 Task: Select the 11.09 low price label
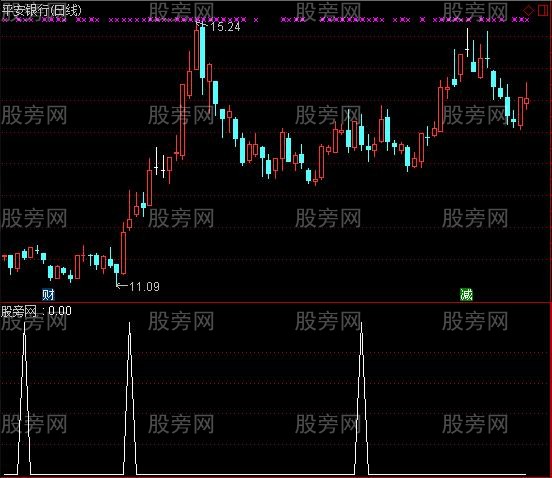(144, 287)
